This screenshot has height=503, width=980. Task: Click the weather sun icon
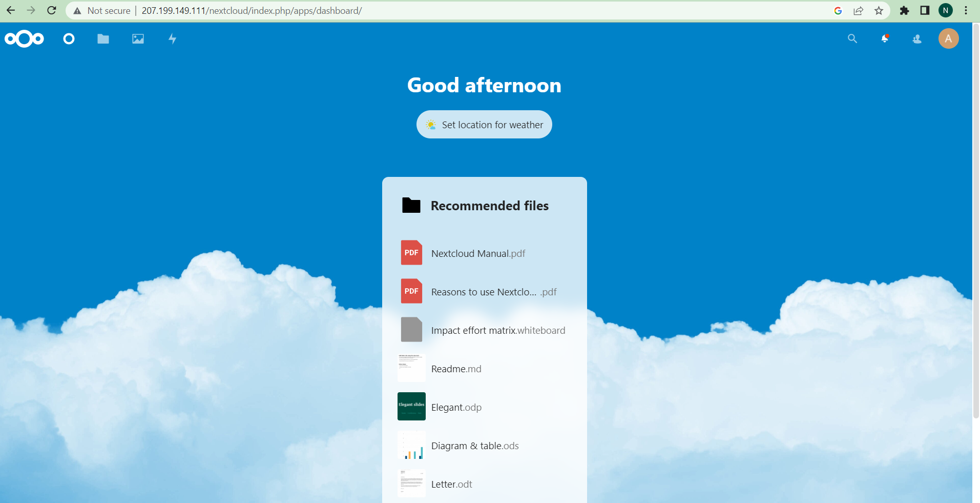point(431,125)
